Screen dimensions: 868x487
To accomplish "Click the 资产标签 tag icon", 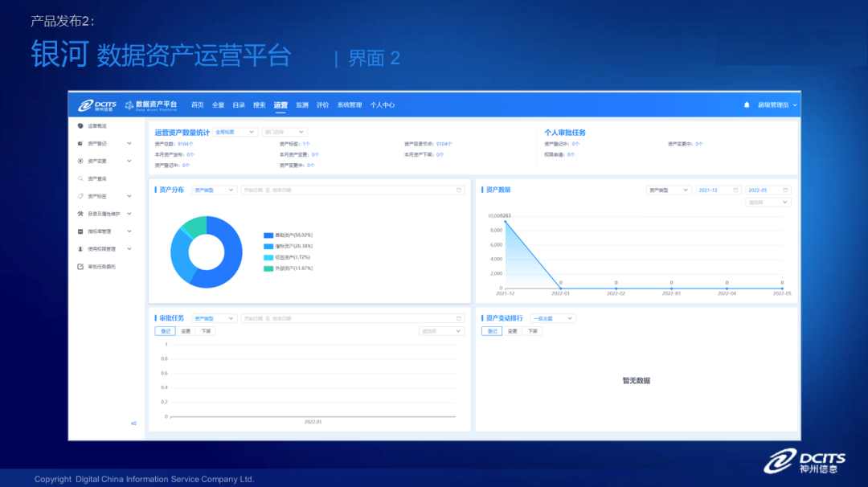I will [x=80, y=196].
